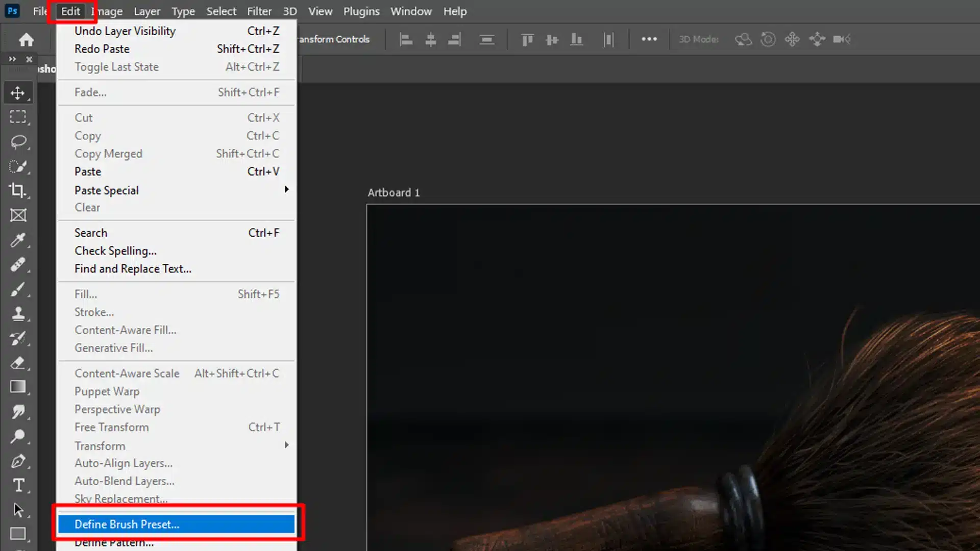Click the 3D pan mode icon
The height and width of the screenshot is (551, 980).
[x=792, y=39]
